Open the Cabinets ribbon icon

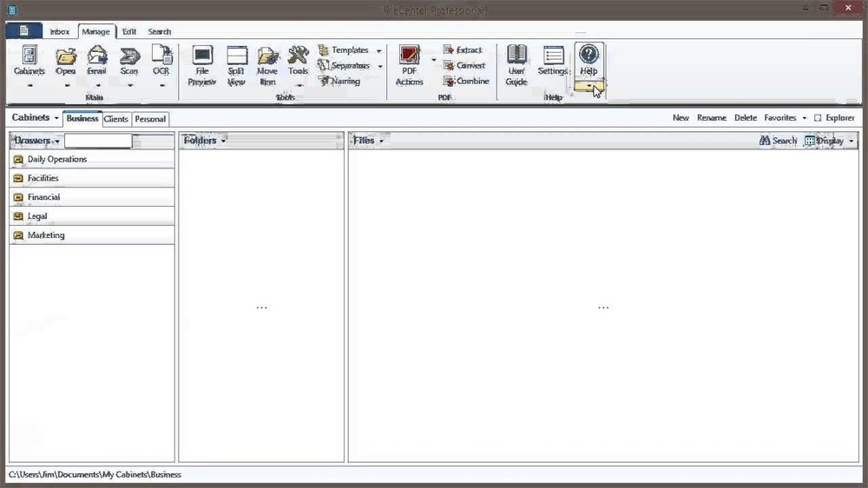(x=29, y=56)
